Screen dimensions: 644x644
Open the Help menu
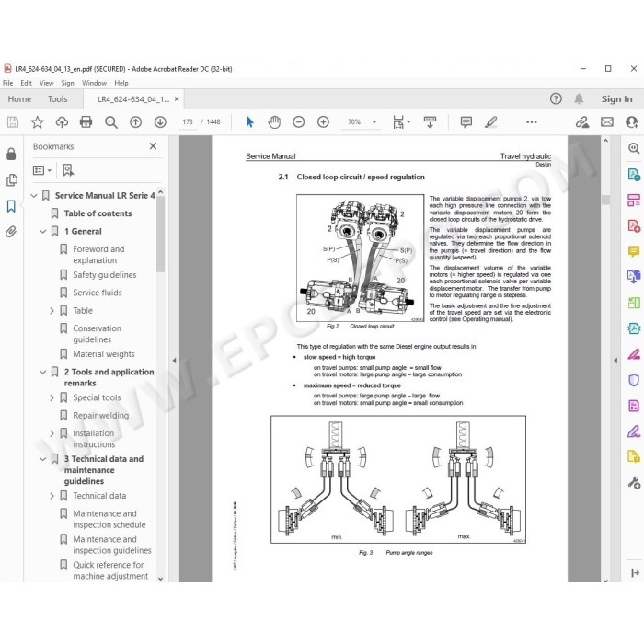pos(121,83)
